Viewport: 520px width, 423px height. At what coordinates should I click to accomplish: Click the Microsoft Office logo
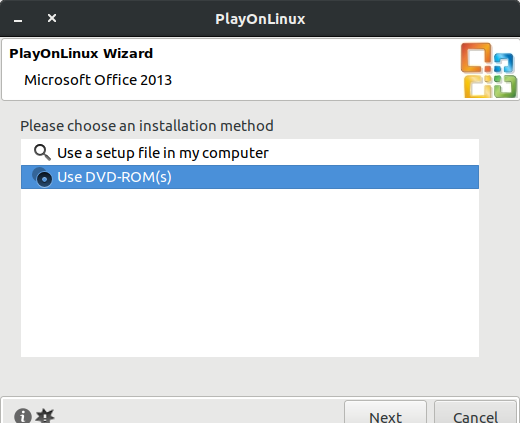489,70
